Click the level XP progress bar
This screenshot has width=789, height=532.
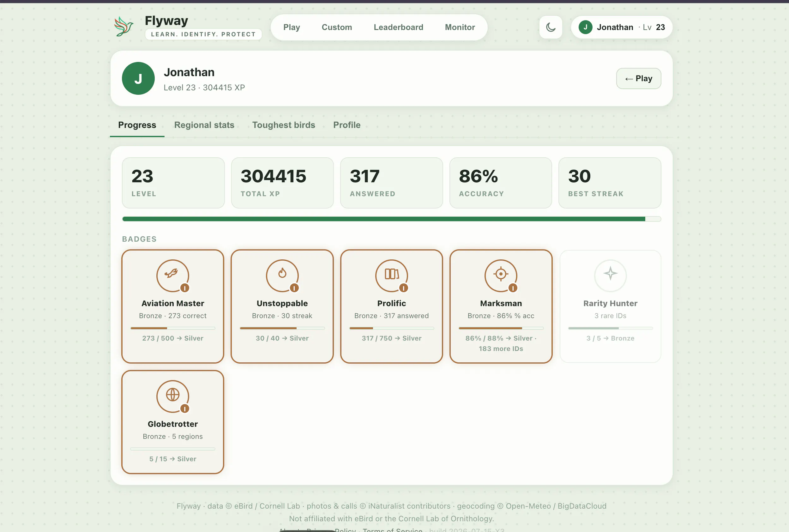[x=391, y=219]
